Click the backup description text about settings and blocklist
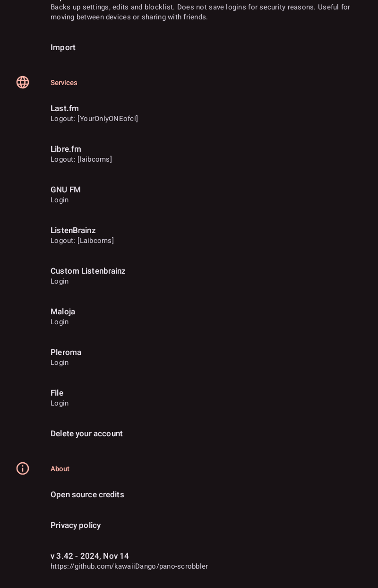 [x=200, y=12]
